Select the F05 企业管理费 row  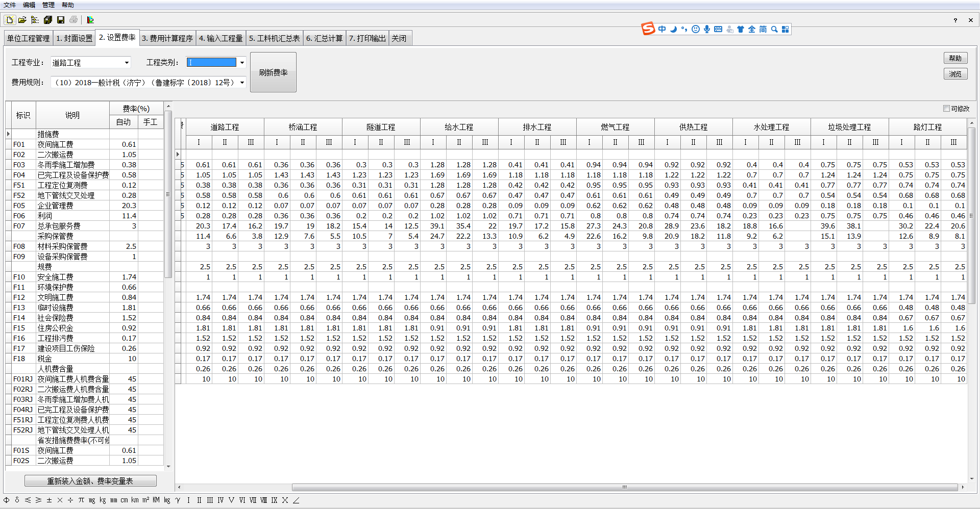pos(85,206)
